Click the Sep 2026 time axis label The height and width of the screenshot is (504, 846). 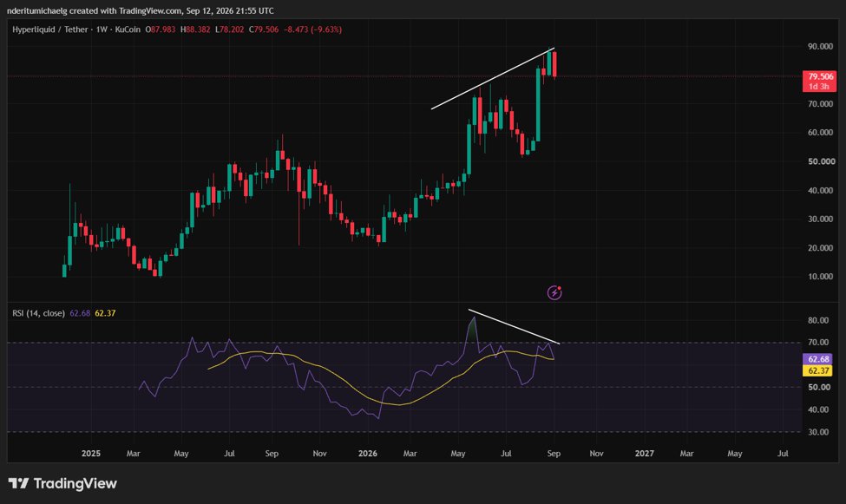pyautogui.click(x=554, y=454)
